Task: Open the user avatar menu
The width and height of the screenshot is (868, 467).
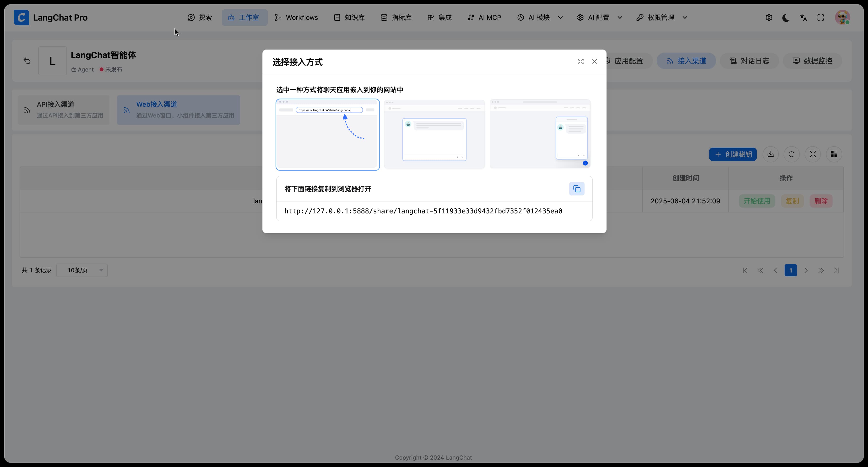Action: tap(842, 17)
